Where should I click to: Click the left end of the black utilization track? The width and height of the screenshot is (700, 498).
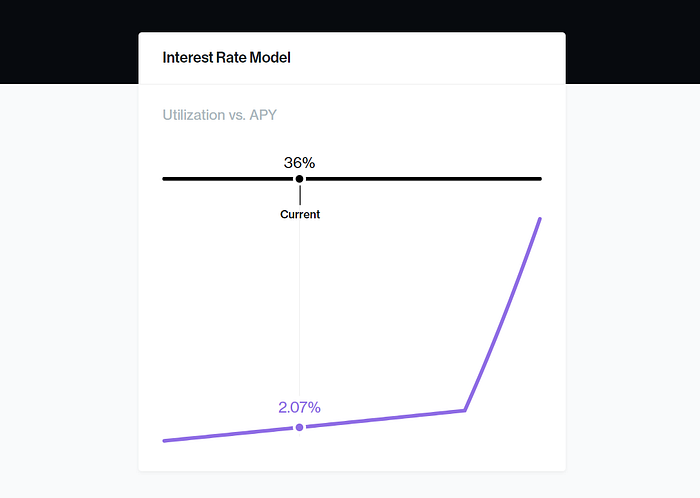(x=165, y=179)
